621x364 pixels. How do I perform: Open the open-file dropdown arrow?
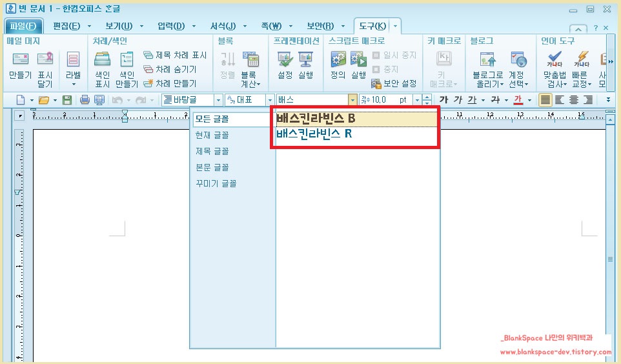pos(55,100)
